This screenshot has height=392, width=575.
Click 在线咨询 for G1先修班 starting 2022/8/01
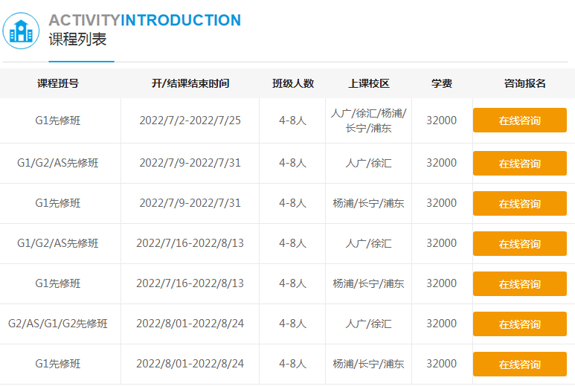(519, 364)
